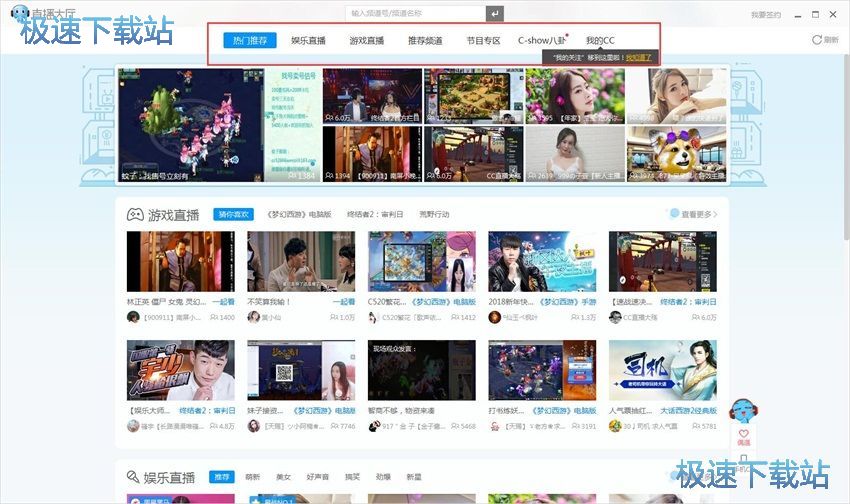This screenshot has height=504, width=850.
Task: Filter games by 《梦幻西游》电脑版
Action: (298, 214)
